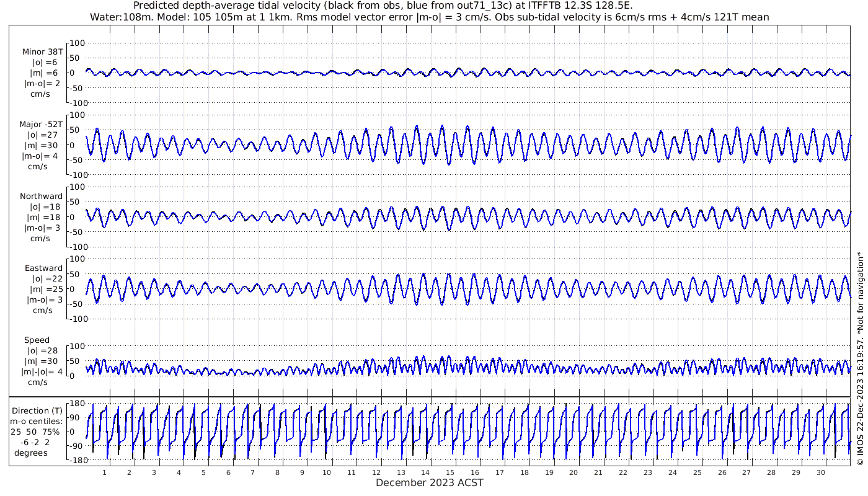Click the '|m| =6' value in Minor panel
Image resolution: width=868 pixels, height=496 pixels.
[43, 73]
